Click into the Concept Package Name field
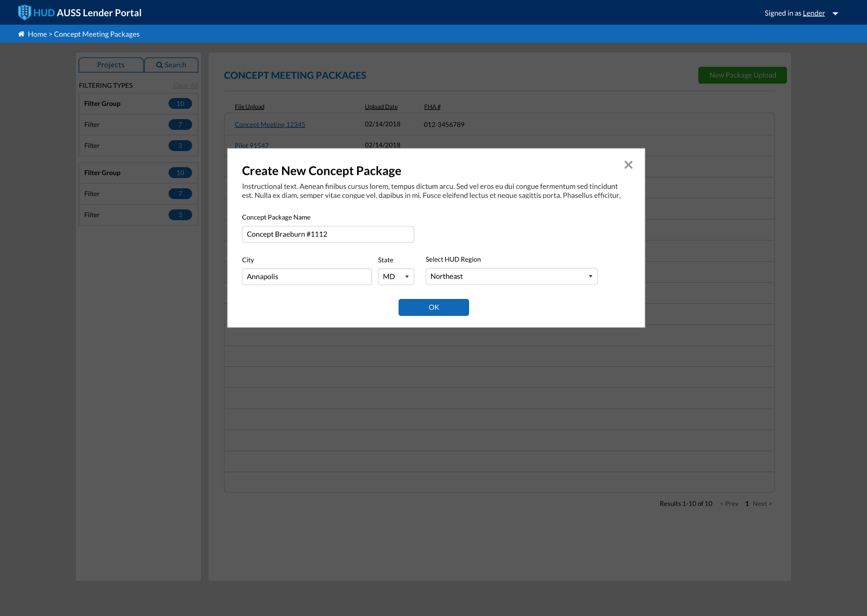The width and height of the screenshot is (867, 616). click(328, 234)
